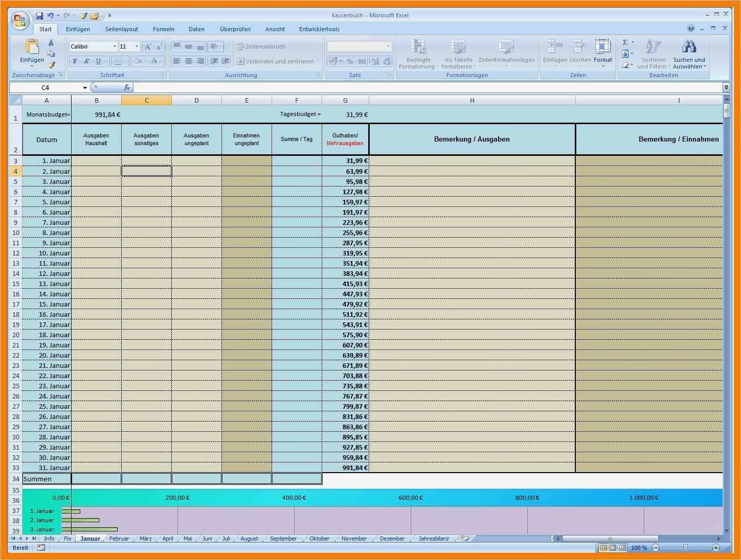741x560 pixels.
Task: Expand the formula bar
Action: point(726,88)
